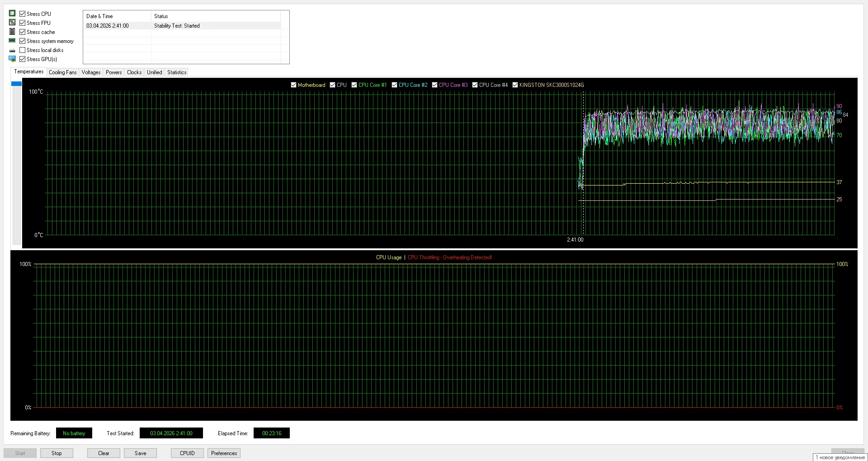Uncheck Stress GPU(s) option

(x=22, y=59)
